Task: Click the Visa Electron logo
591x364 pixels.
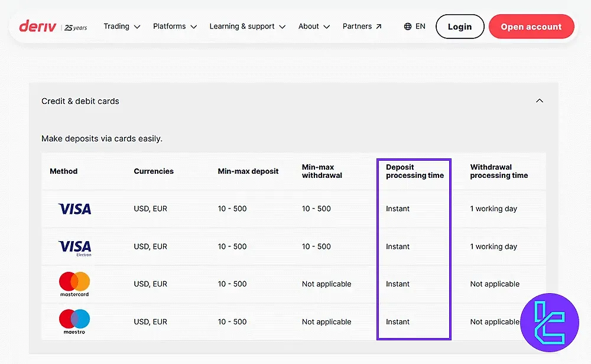Action: click(74, 248)
